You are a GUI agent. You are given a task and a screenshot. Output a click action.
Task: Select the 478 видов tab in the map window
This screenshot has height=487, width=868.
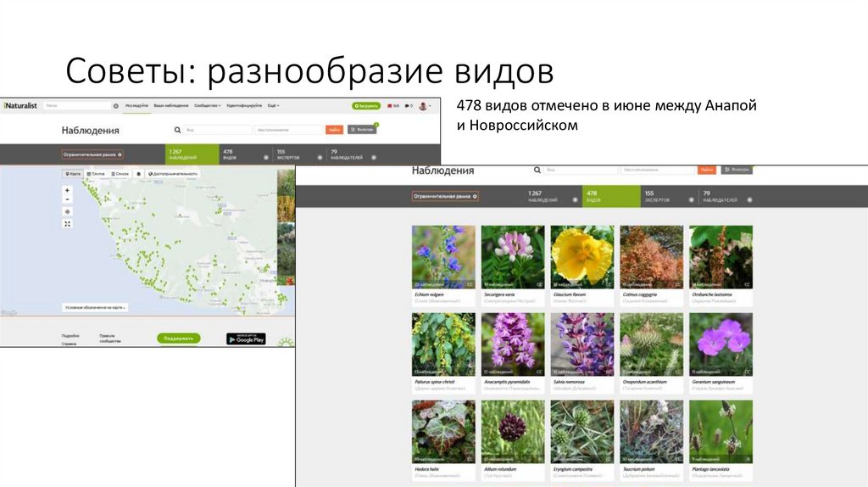[x=245, y=154]
